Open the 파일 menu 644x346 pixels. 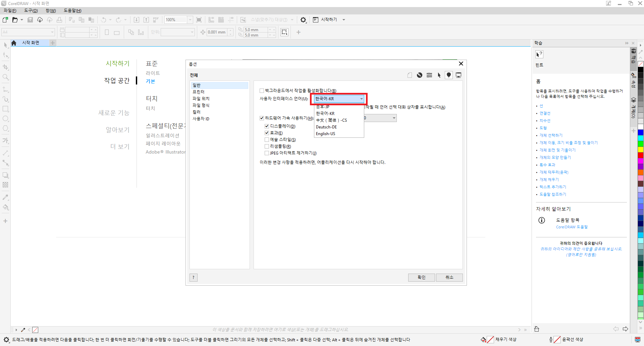point(10,11)
